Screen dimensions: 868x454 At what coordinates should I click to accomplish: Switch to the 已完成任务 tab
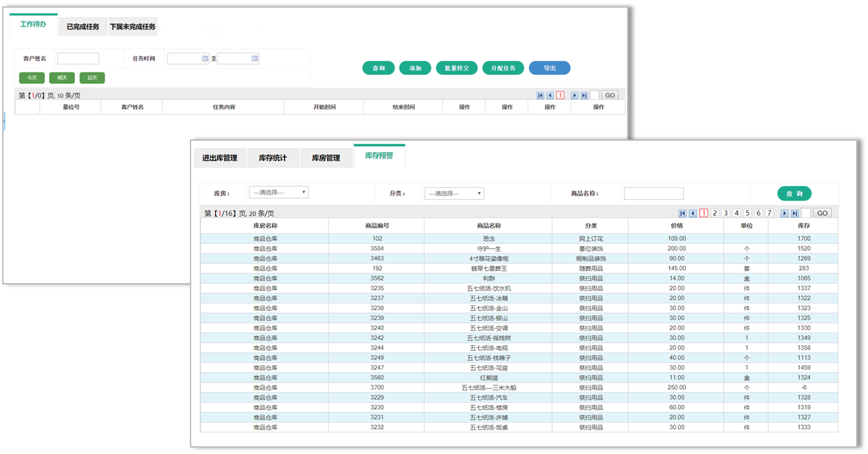(83, 27)
